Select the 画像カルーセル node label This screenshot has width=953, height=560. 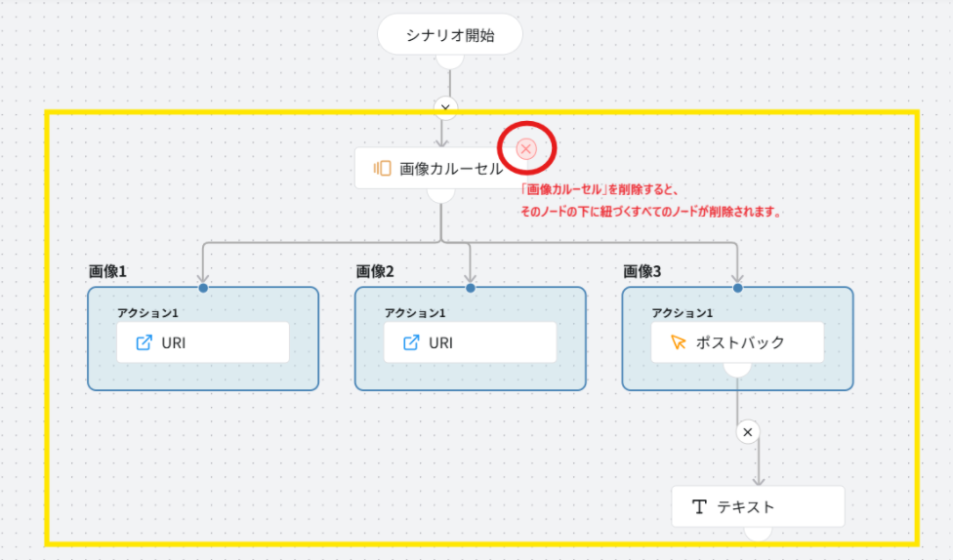[451, 168]
